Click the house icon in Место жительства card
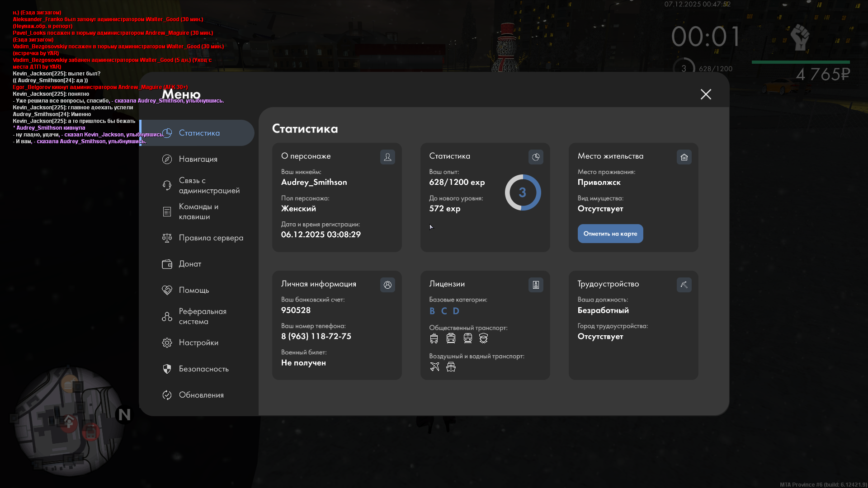This screenshot has height=488, width=868. 684,157
